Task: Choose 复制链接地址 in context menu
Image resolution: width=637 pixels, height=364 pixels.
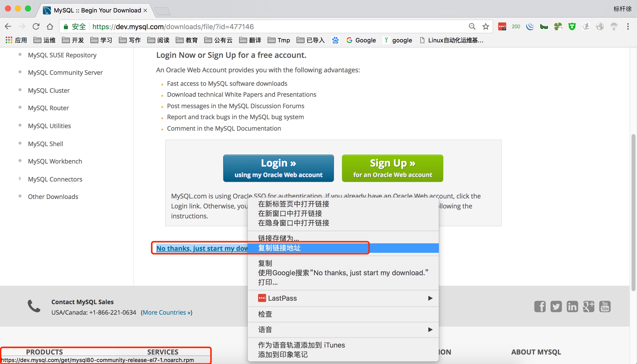Action: pos(343,248)
